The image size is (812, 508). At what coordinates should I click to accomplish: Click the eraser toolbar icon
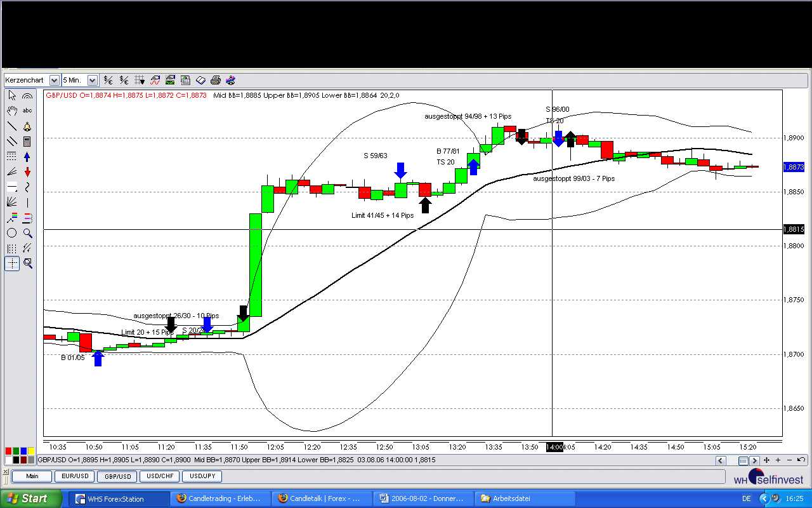pyautogui.click(x=200, y=80)
